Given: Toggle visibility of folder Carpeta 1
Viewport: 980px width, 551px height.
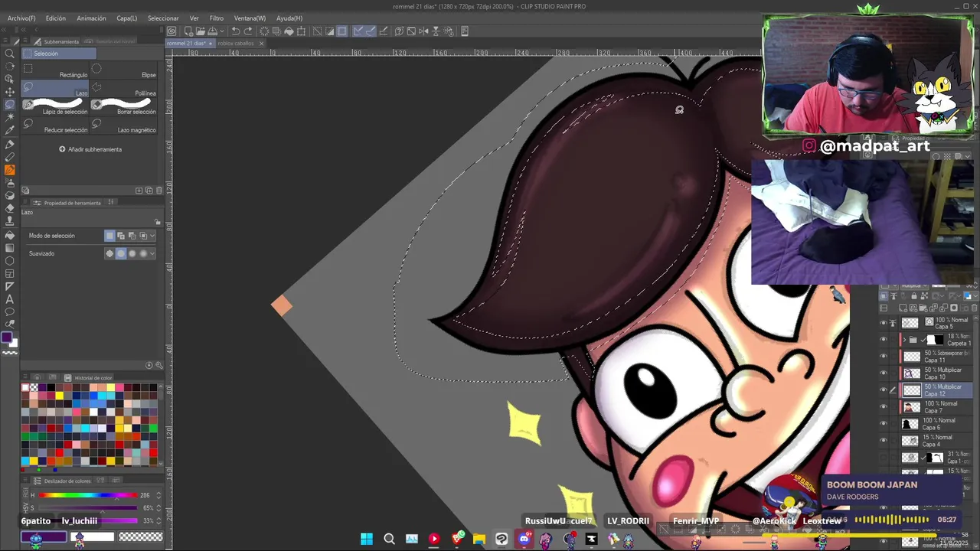Looking at the screenshot, I should pos(883,340).
